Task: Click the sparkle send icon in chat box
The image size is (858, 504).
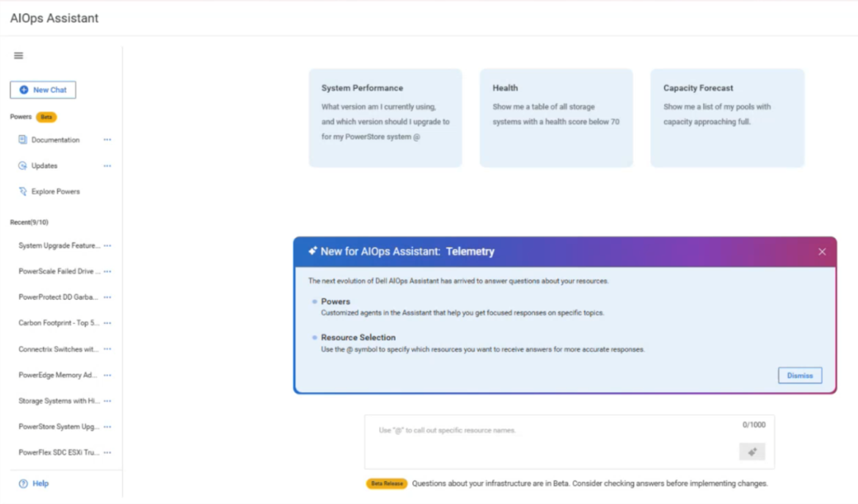Action: [752, 452]
